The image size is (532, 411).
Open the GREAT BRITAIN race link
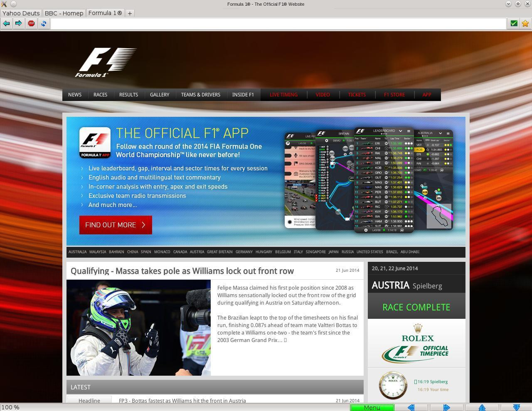click(x=220, y=252)
